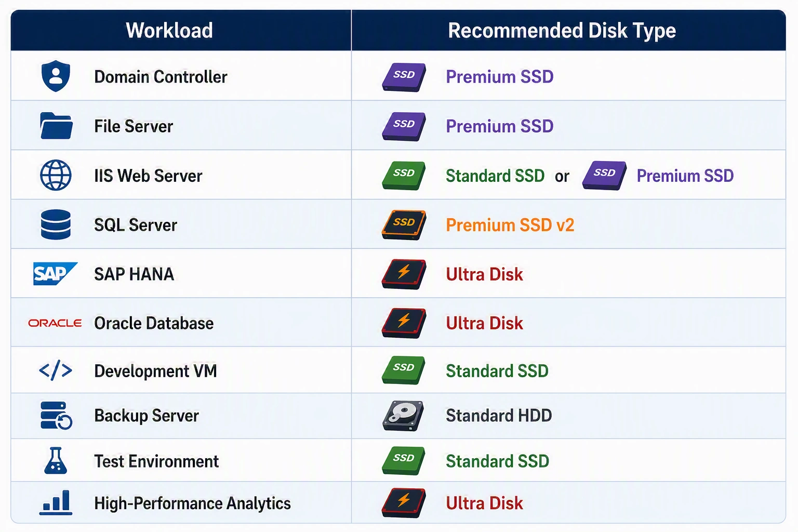Viewport: 798px width, 532px height.
Task: Click the word 'or' in IIS Web Server row
Action: (x=562, y=177)
